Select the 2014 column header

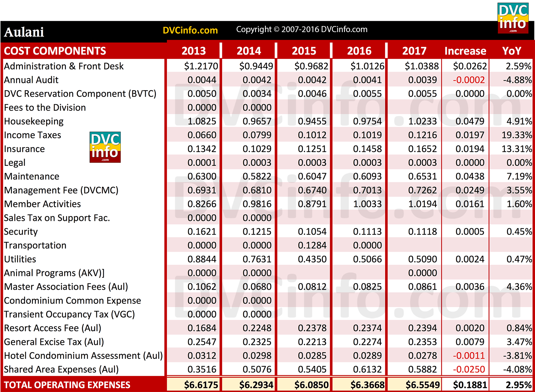[x=249, y=51]
